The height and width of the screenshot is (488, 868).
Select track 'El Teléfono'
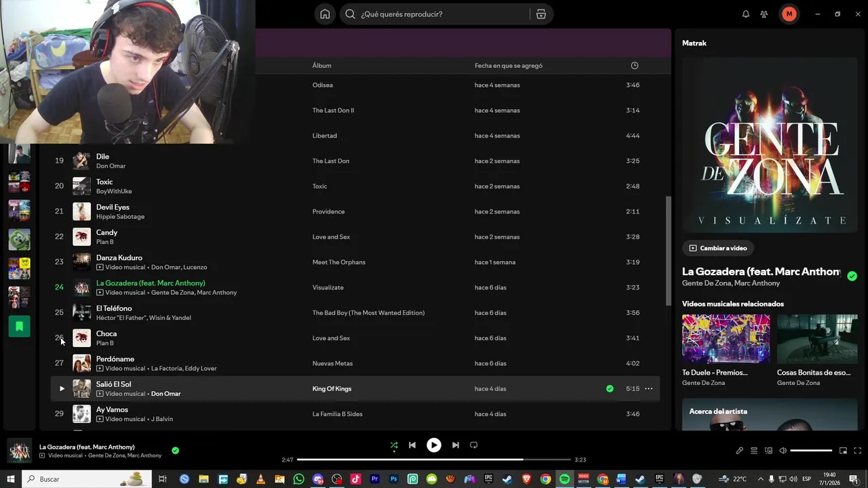pos(114,308)
